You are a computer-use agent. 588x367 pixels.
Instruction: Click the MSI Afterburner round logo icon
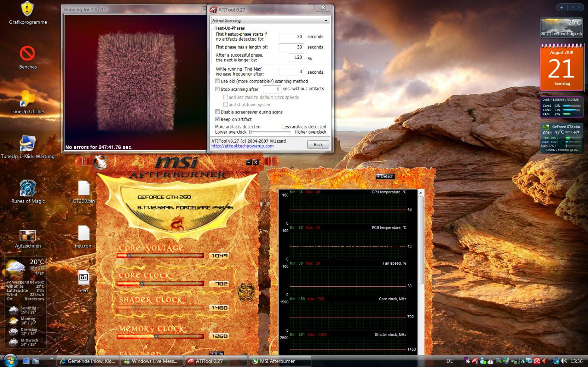(x=100, y=162)
